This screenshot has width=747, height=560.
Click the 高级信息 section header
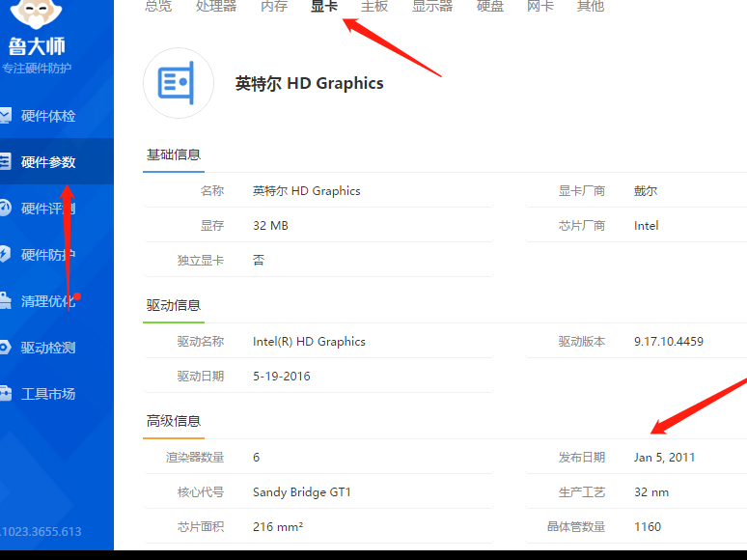[174, 421]
